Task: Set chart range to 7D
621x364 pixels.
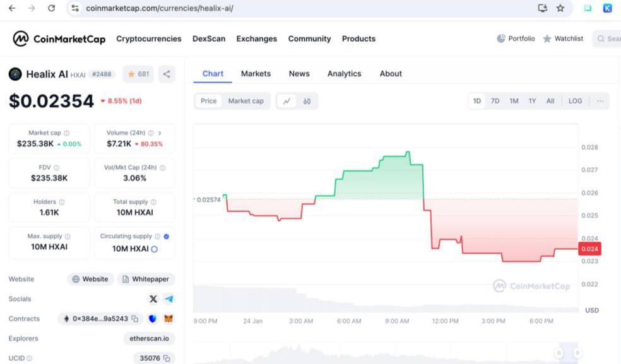Action: tap(495, 101)
